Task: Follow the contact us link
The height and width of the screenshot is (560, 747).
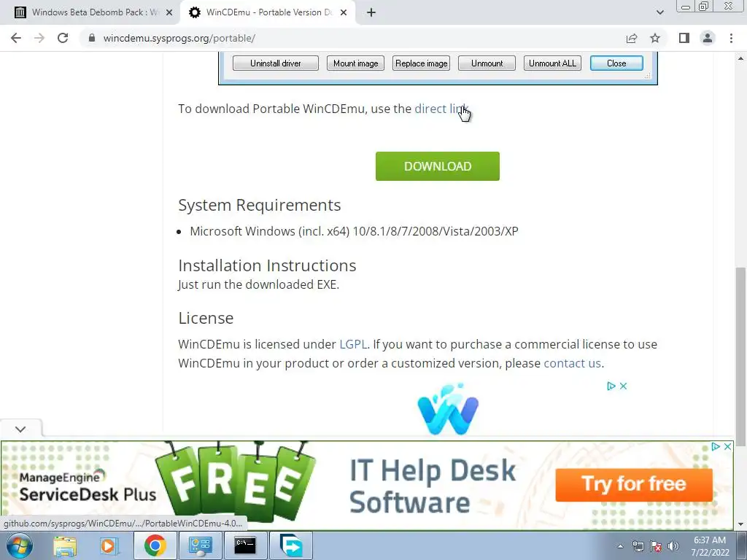Action: coord(572,363)
